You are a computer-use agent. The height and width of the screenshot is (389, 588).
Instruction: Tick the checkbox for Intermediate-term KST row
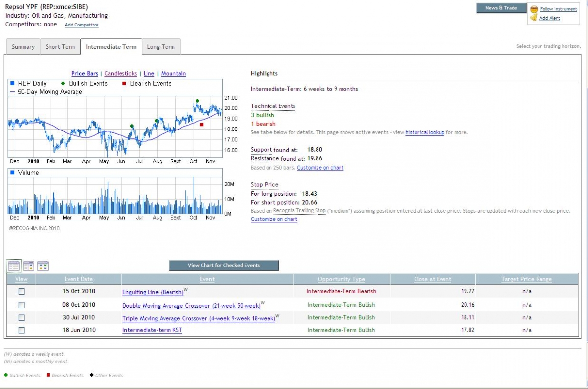pos(22,330)
